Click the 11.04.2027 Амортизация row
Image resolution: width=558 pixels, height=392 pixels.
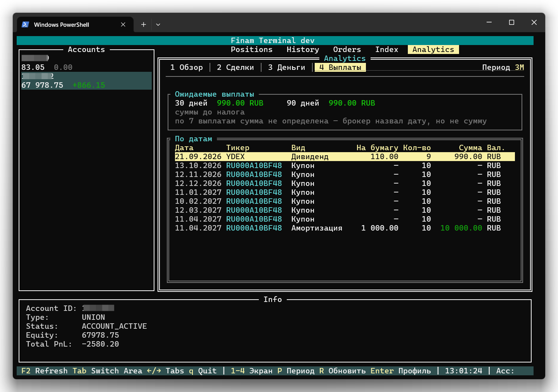345,228
